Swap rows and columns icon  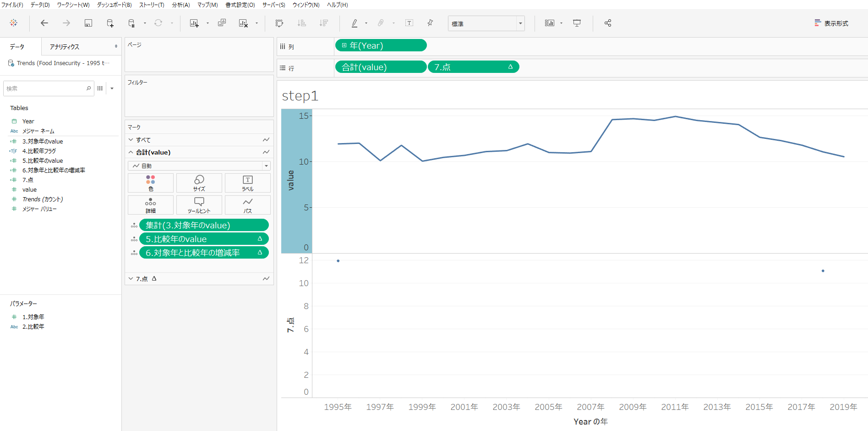(x=279, y=23)
